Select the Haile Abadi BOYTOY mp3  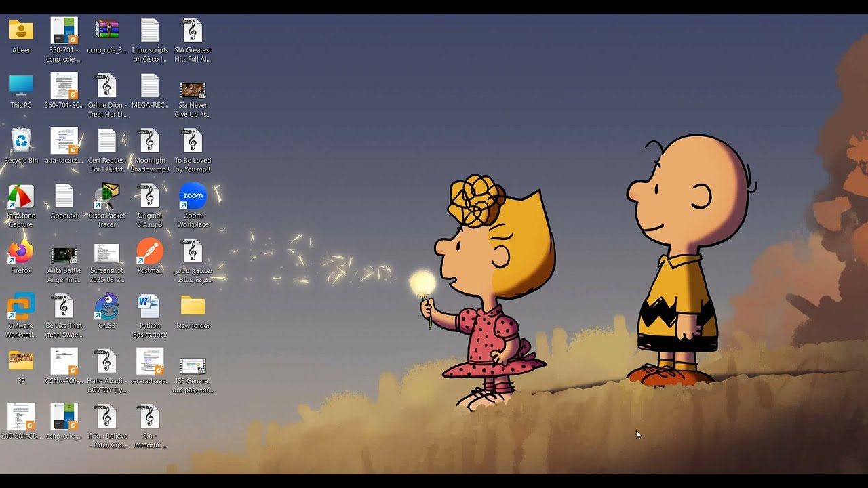107,362
